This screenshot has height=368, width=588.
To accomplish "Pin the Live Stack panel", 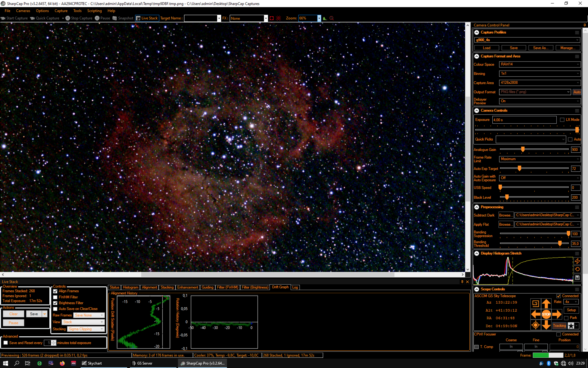I will (462, 282).
